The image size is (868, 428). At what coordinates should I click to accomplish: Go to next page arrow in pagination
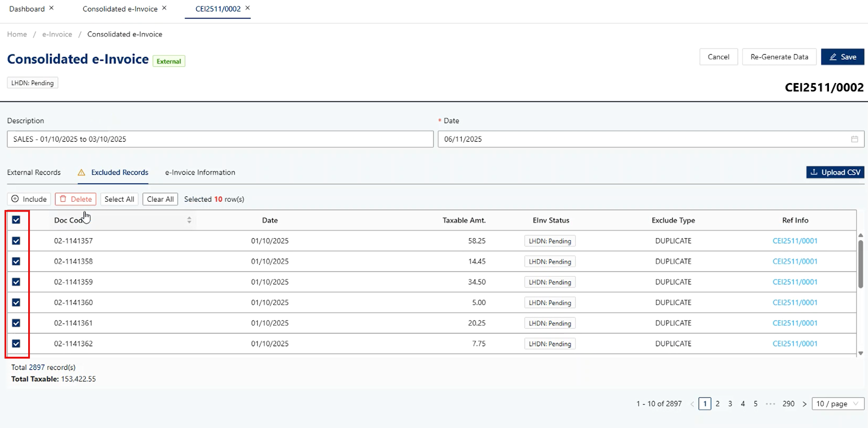[x=805, y=404]
